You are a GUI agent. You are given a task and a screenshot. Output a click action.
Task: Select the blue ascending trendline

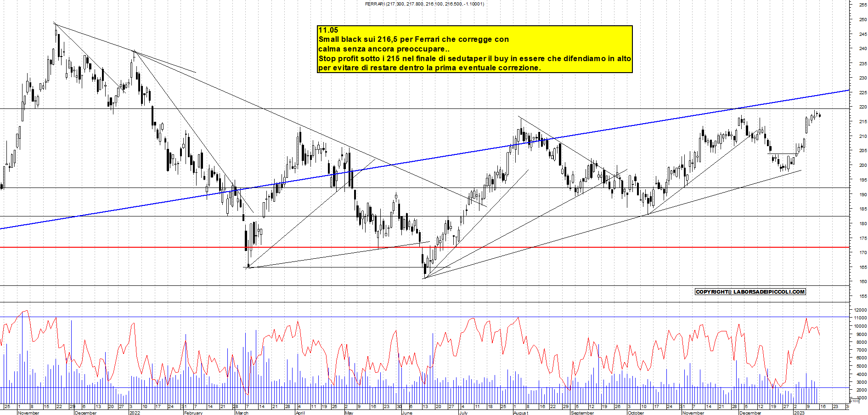(424, 159)
